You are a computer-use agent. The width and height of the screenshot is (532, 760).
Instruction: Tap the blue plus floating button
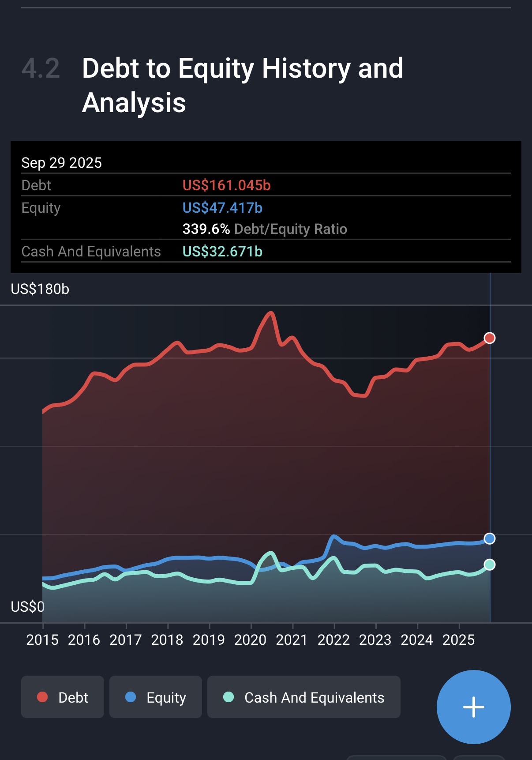click(x=473, y=707)
